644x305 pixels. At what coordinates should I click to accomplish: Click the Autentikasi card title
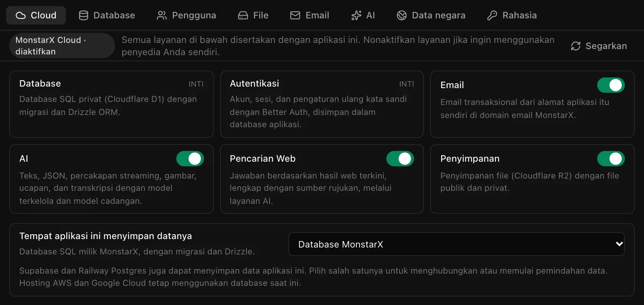click(255, 84)
